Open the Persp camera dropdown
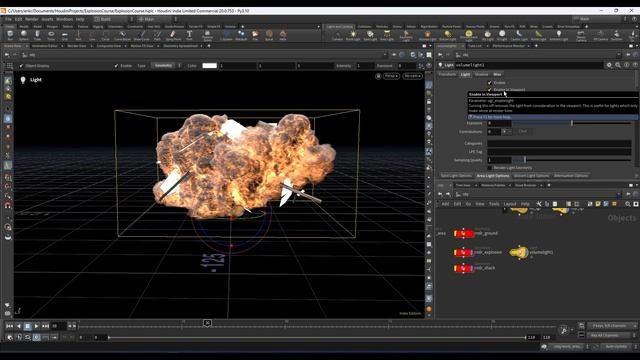Image resolution: width=640 pixels, height=360 pixels. (x=391, y=76)
